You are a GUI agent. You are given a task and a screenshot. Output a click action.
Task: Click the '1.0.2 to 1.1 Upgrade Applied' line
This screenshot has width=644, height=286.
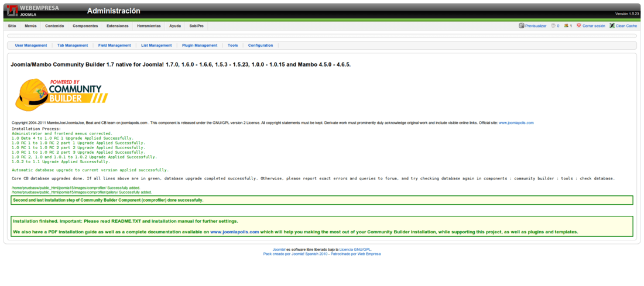coord(61,161)
